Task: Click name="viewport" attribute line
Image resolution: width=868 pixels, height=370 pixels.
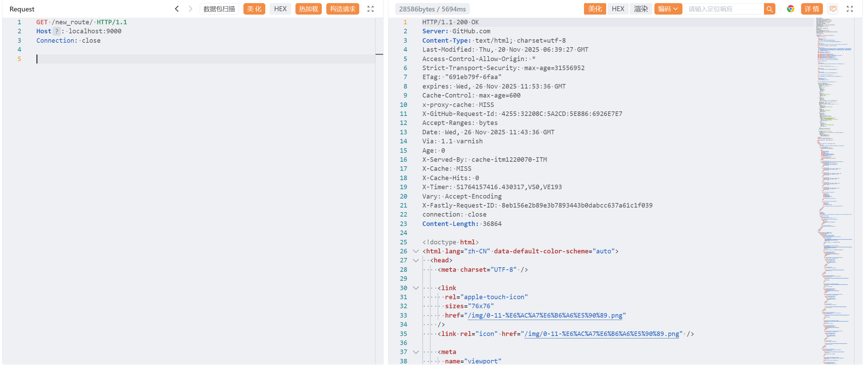Action: click(473, 361)
